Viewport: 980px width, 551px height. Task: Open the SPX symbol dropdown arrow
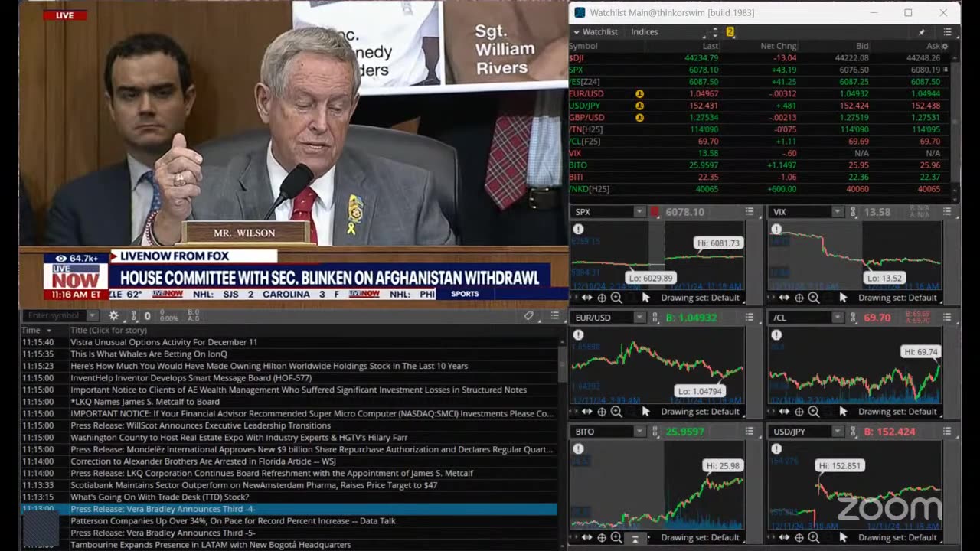639,212
